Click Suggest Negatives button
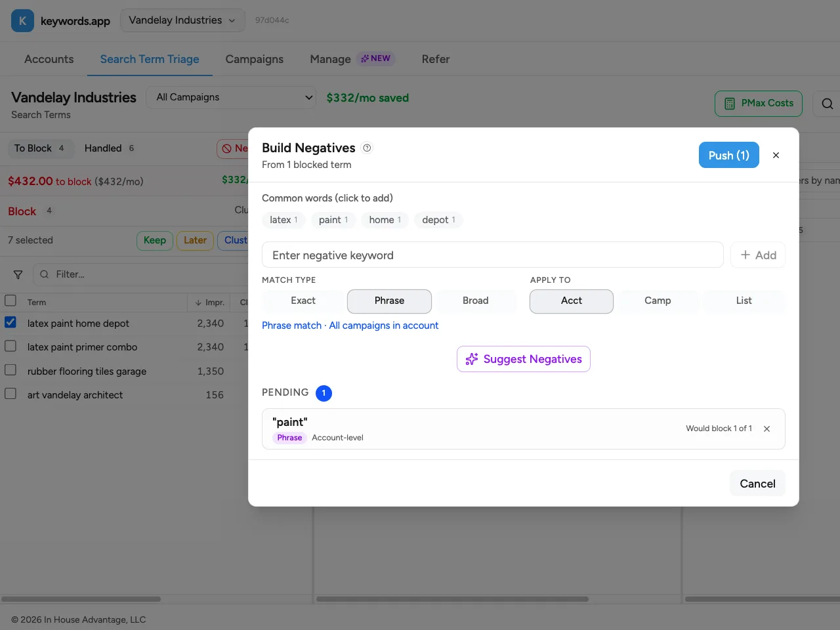This screenshot has width=840, height=630. (x=524, y=359)
